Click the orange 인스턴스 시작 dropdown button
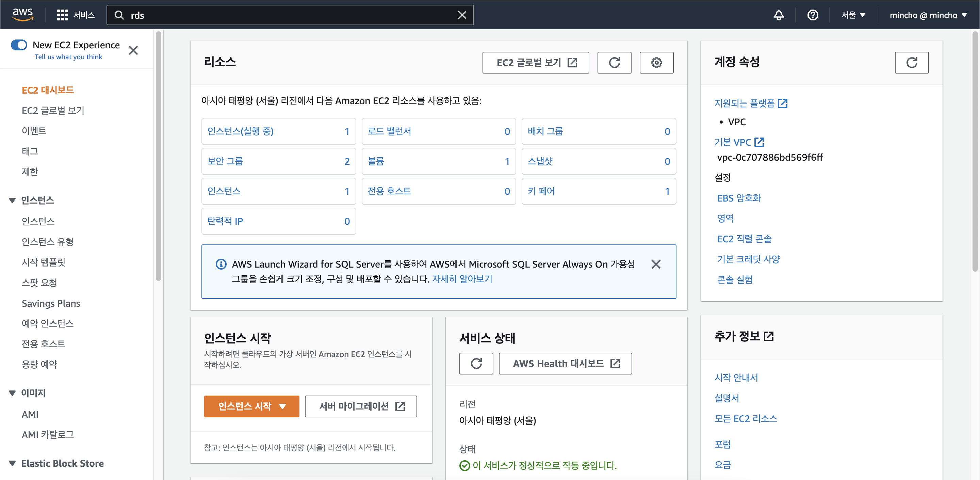Viewport: 980px width, 480px height. click(x=251, y=406)
